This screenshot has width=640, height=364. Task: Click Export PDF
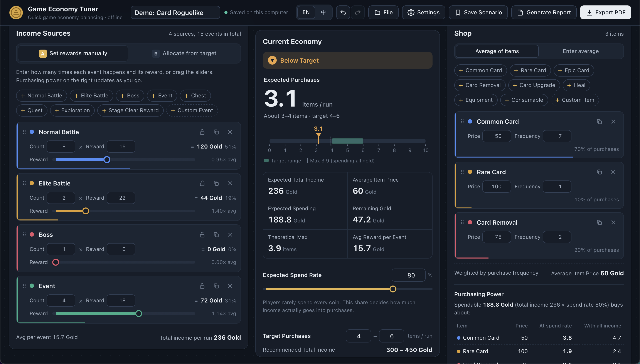pyautogui.click(x=605, y=12)
